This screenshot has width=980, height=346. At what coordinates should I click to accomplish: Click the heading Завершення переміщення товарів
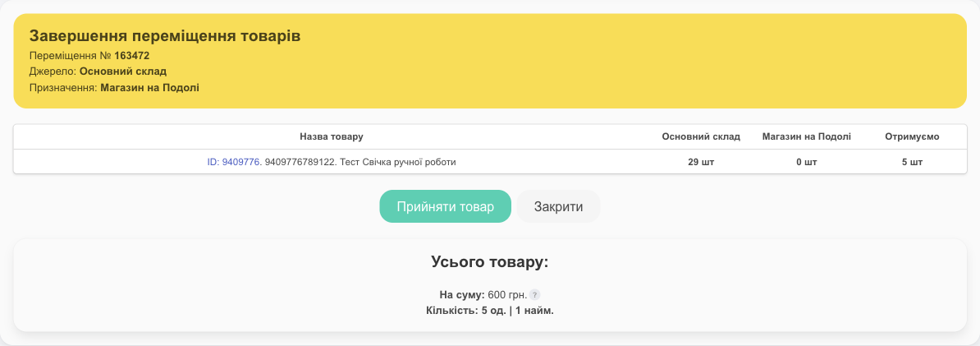165,36
